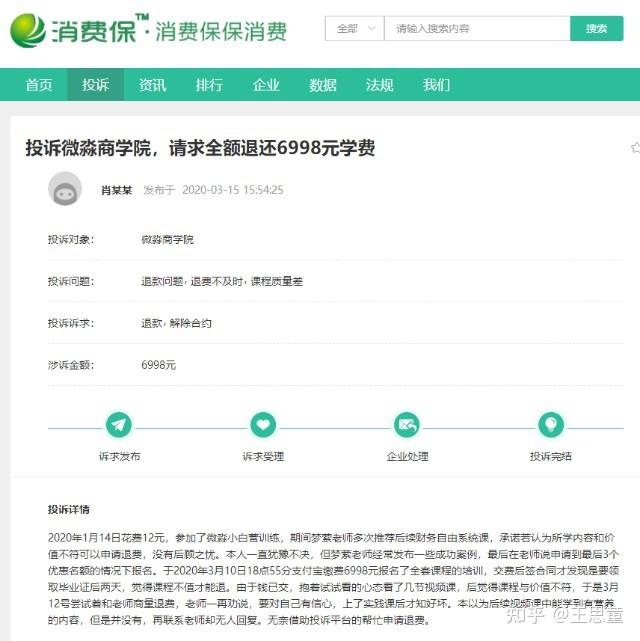
Task: Open the 法规 navigation item
Action: point(379,85)
